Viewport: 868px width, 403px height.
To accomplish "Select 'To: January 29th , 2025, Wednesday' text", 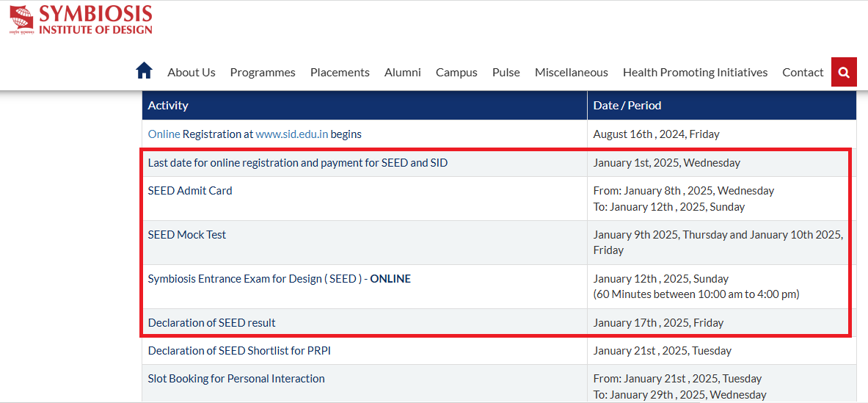I will (679, 395).
